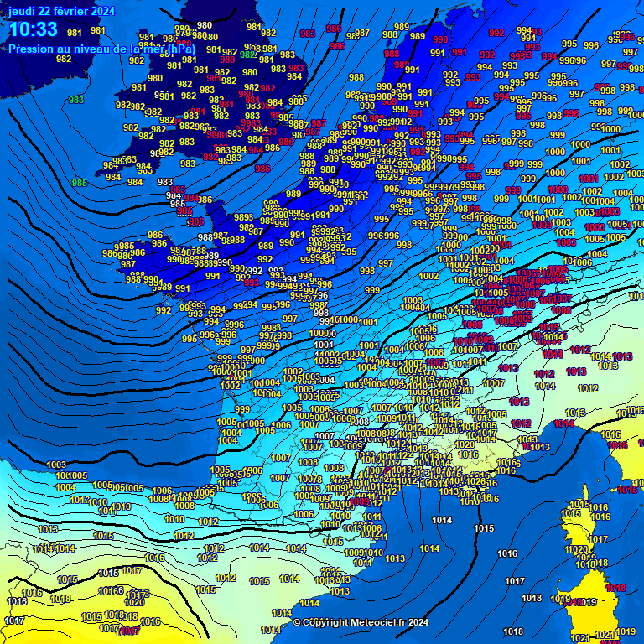Image resolution: width=644 pixels, height=644 pixels.
Task: Select the red 1018 label on Sardinia
Action: 615,589
